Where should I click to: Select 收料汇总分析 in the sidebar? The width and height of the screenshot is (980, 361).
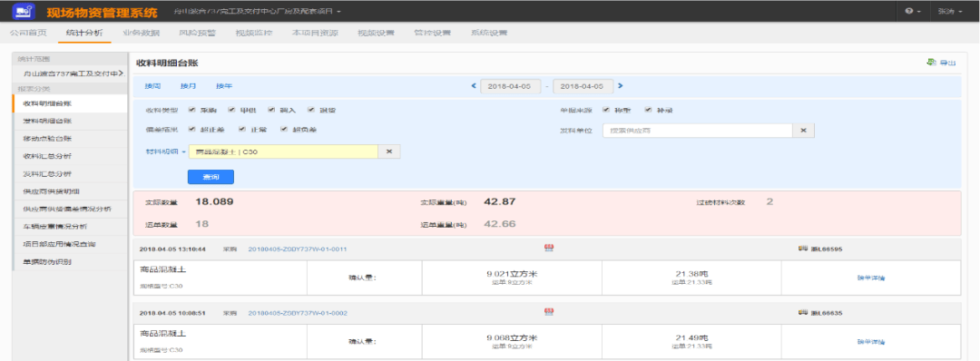point(70,156)
